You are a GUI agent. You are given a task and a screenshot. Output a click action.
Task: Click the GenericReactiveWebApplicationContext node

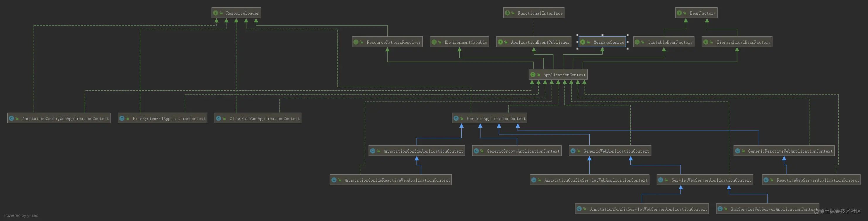784,151
